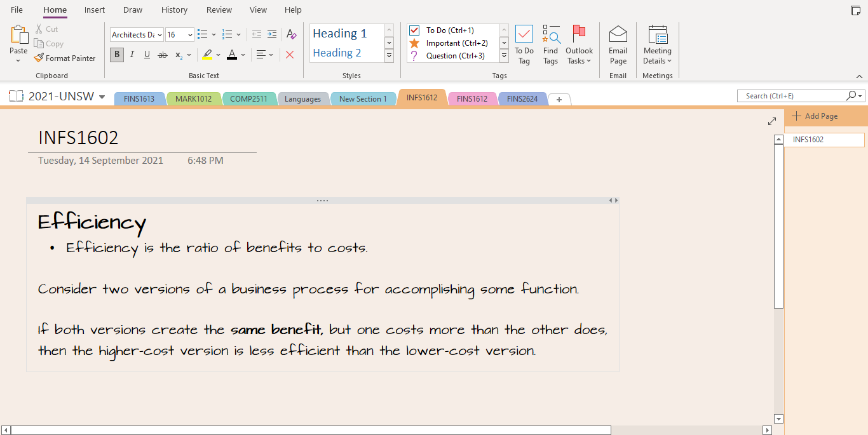This screenshot has height=435, width=868.
Task: Click the search magnifier icon
Action: [x=851, y=96]
